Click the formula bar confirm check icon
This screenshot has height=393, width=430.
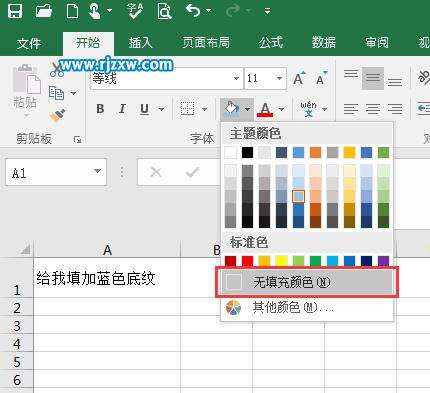(x=192, y=172)
